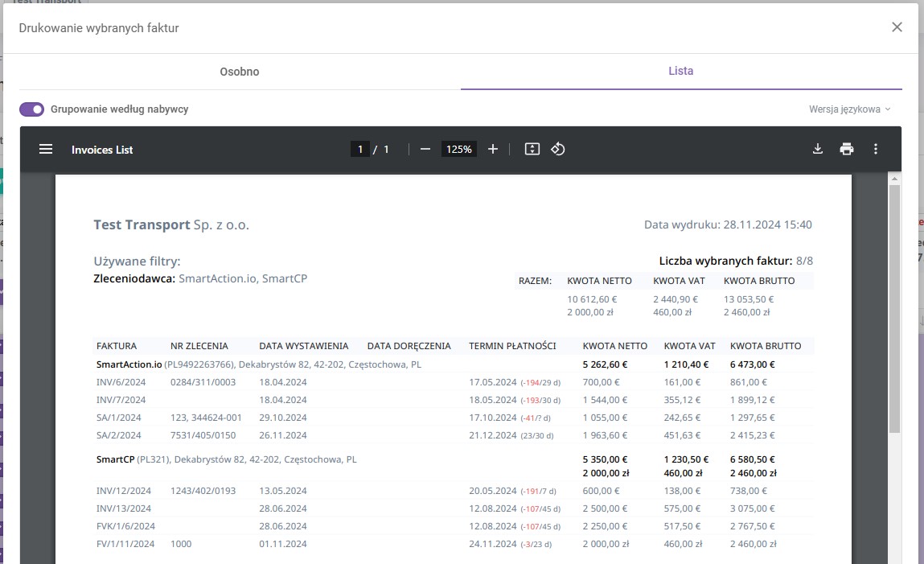Screen dimensions: 924x564
Task: Click the Invoices List document title
Action: click(102, 150)
